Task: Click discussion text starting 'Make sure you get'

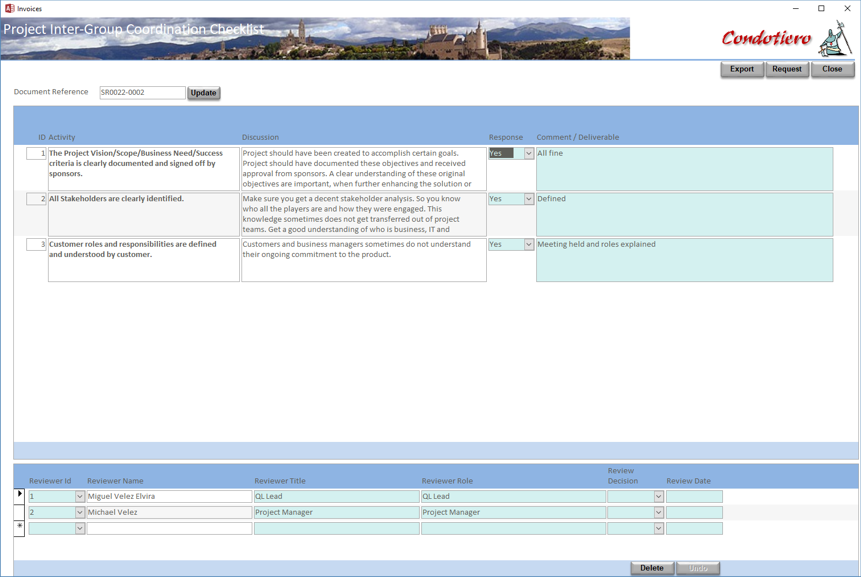Action: 364,214
